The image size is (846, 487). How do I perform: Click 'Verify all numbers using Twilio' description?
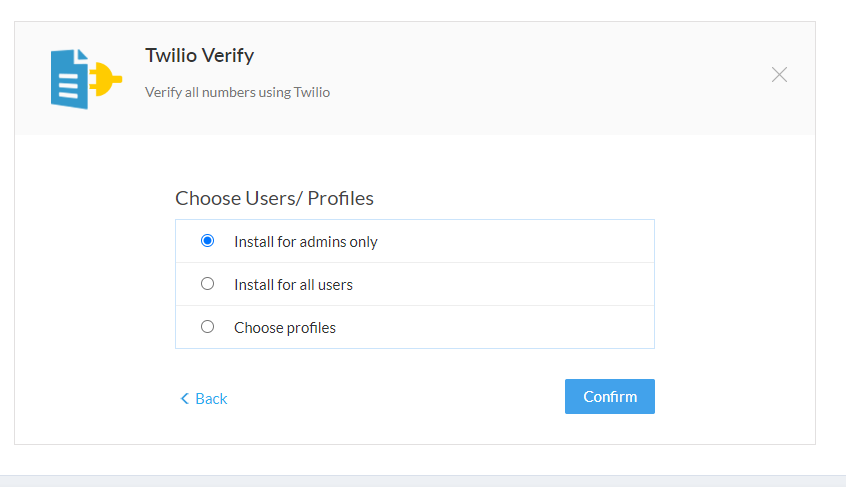click(x=237, y=92)
